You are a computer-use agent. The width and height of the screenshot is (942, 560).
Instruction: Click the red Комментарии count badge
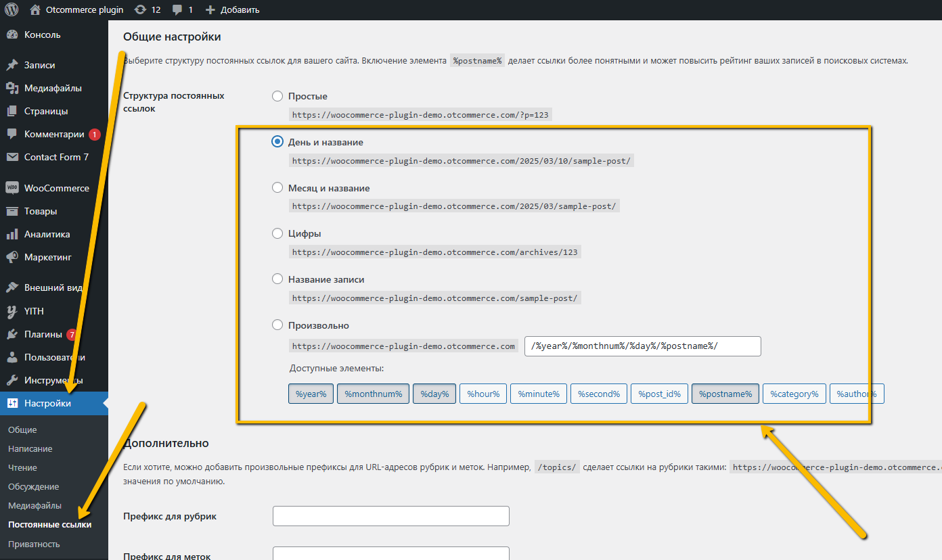[x=95, y=134]
